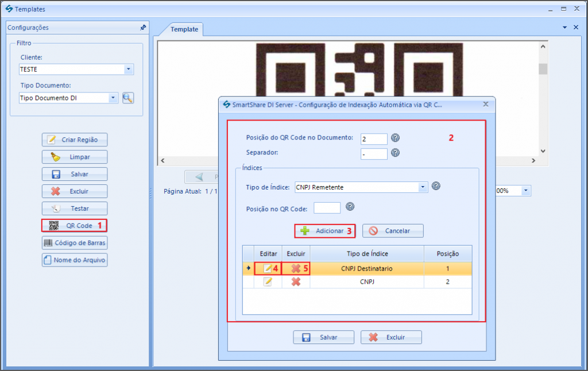The image size is (588, 371).
Task: Click the Cancelar button
Action: pyautogui.click(x=393, y=231)
